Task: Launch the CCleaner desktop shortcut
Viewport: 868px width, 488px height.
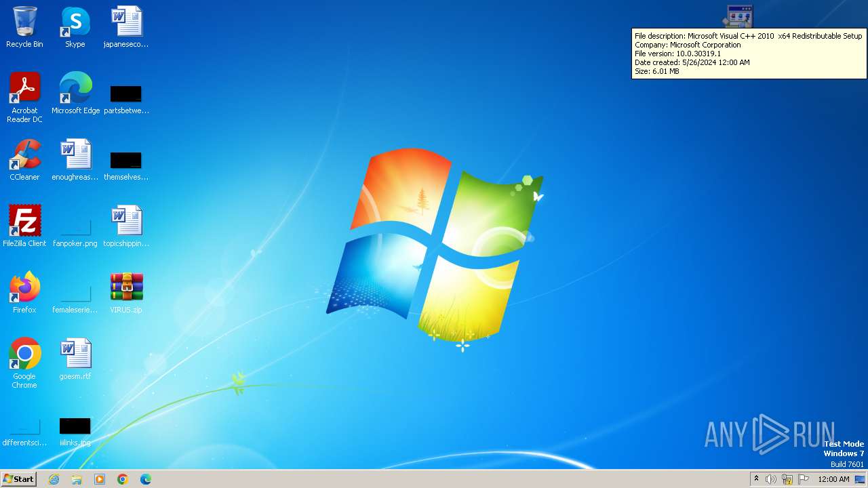Action: (24, 160)
